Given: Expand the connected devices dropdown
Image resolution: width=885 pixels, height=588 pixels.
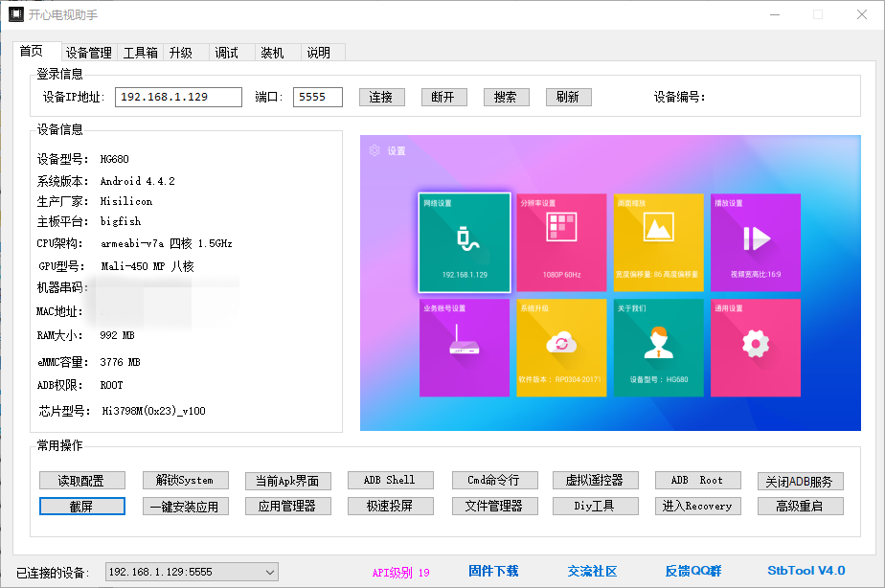Looking at the screenshot, I should pyautogui.click(x=268, y=572).
